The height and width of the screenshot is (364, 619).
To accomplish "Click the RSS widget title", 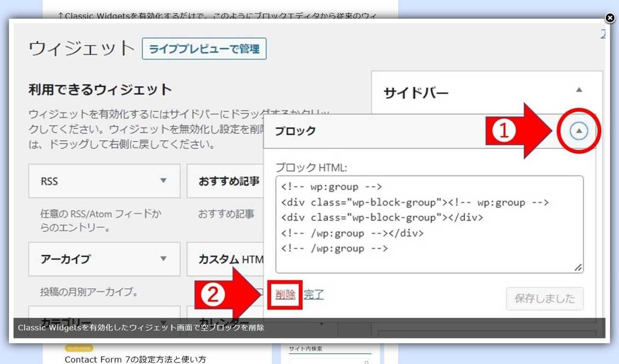I will [49, 181].
